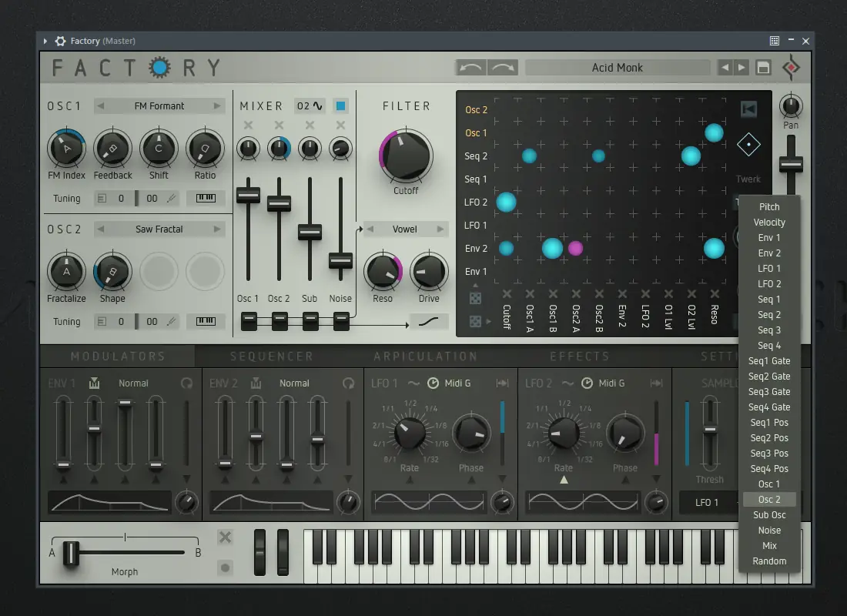The width and height of the screenshot is (847, 616).
Task: Click the ENV 1 retrigger loop icon
Action: (x=186, y=383)
